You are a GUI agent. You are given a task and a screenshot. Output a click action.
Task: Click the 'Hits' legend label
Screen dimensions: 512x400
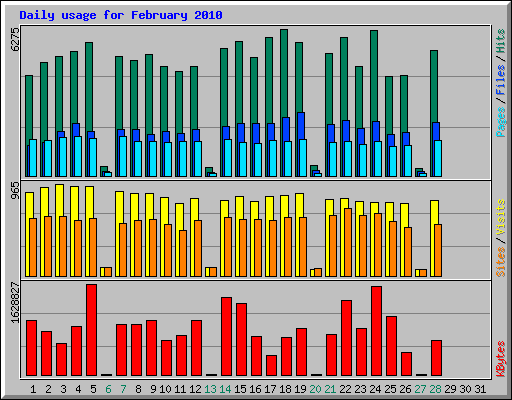click(501, 41)
